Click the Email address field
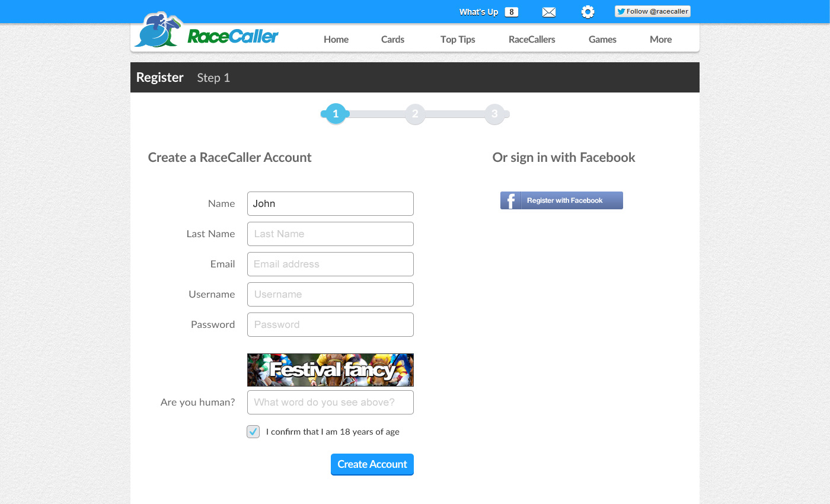 [330, 264]
